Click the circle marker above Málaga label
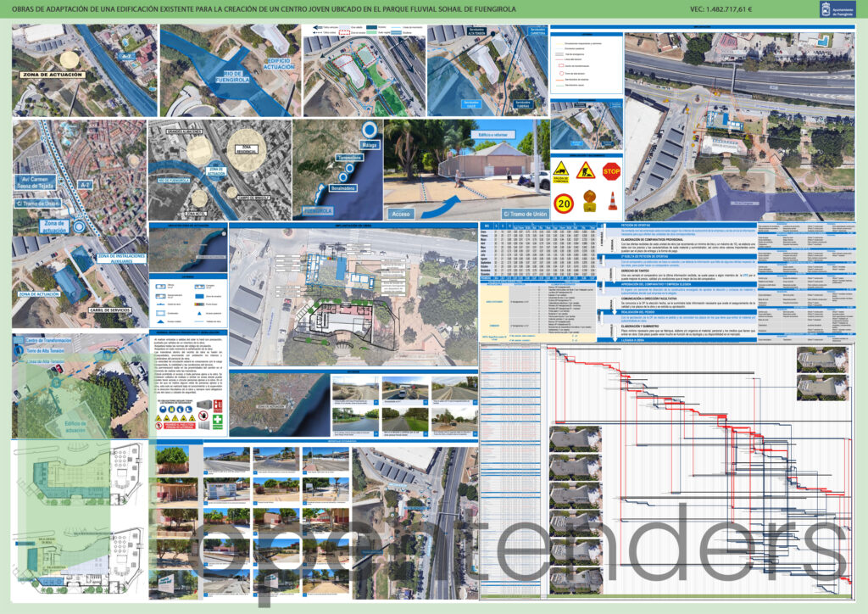 (370, 130)
